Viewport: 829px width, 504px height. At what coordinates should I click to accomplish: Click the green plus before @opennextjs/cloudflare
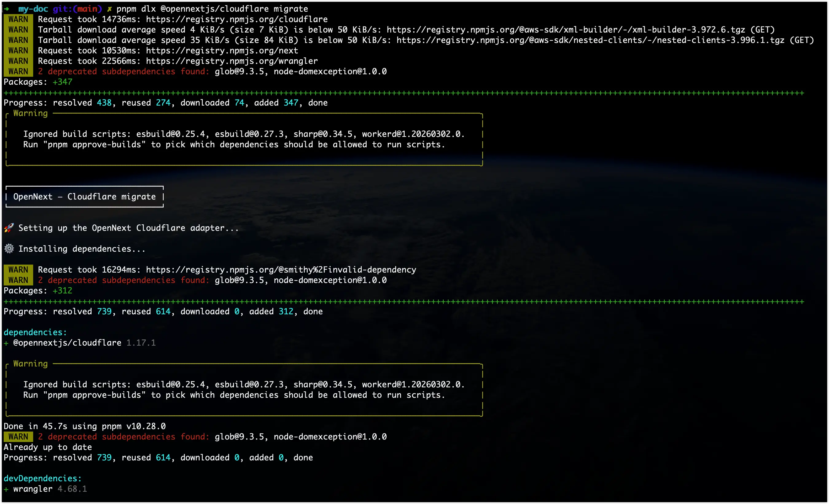pos(6,343)
